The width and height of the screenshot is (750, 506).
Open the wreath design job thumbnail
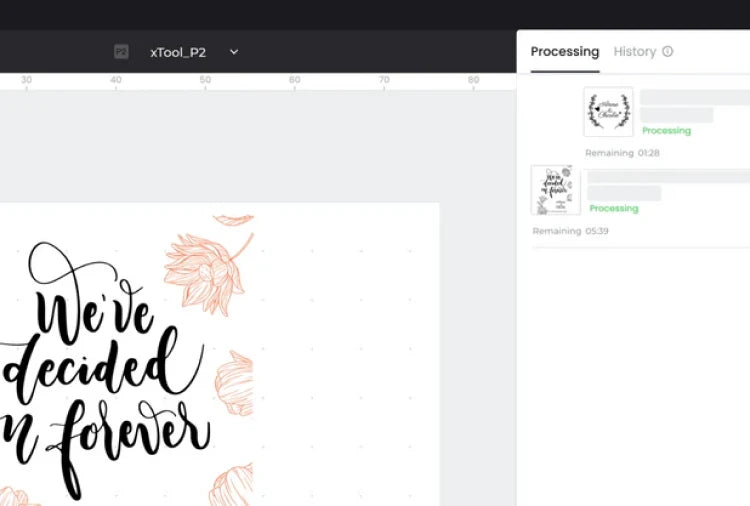(x=608, y=112)
